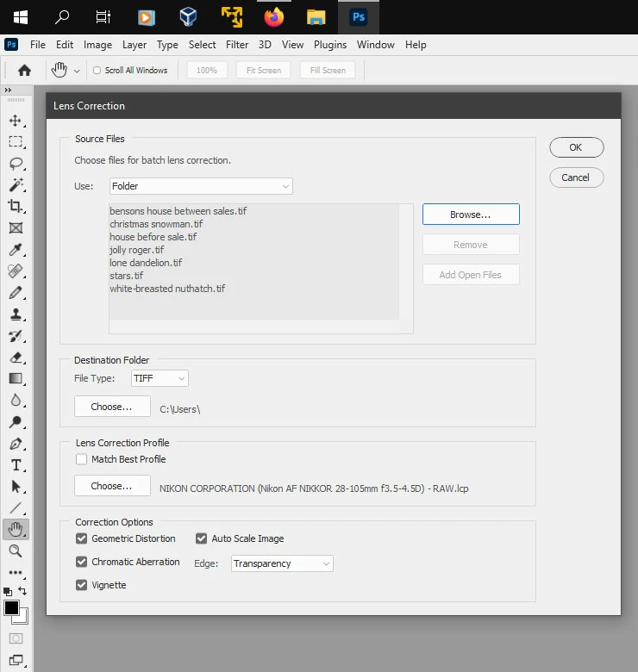Click Browse to pick source folder
Image resolution: width=638 pixels, height=672 pixels.
pos(471,215)
